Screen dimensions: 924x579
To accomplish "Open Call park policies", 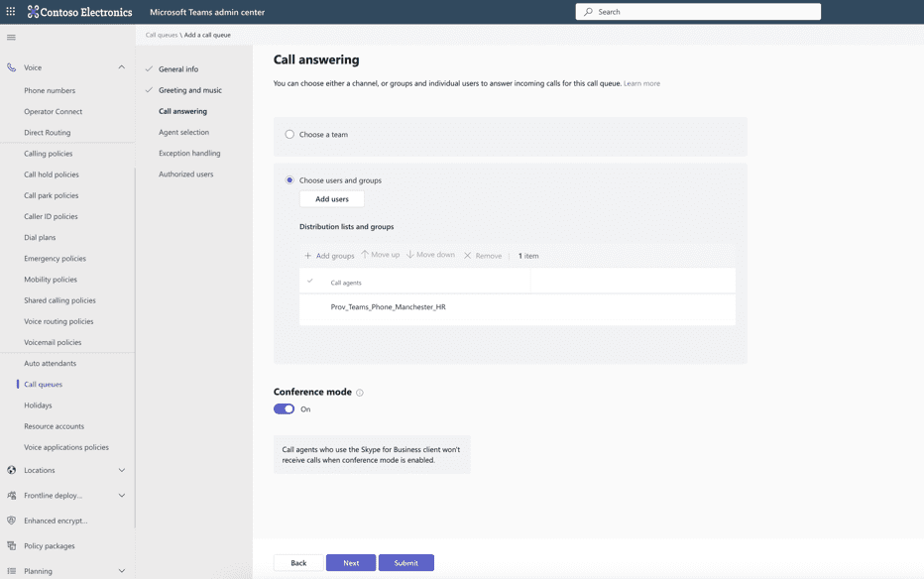I will coord(51,195).
